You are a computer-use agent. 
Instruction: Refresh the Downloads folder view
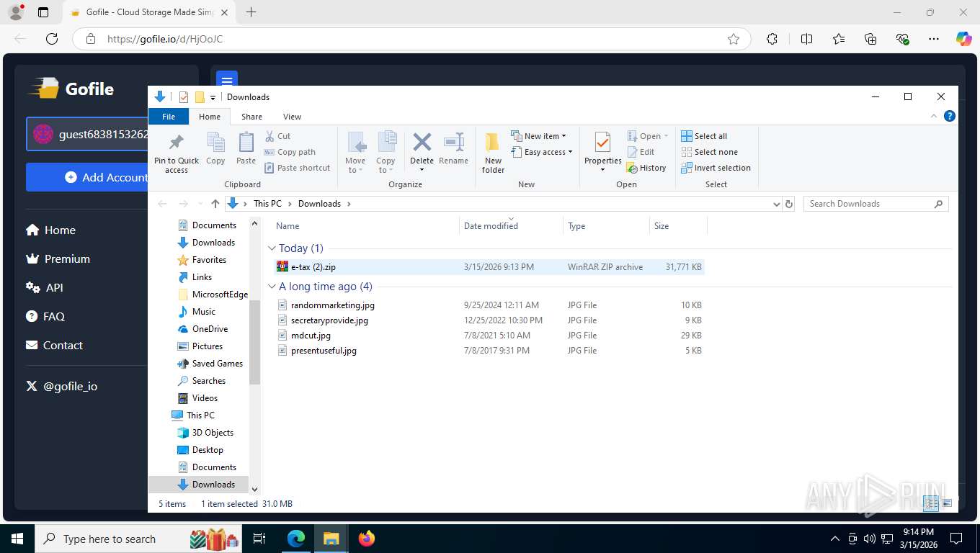[x=789, y=204]
